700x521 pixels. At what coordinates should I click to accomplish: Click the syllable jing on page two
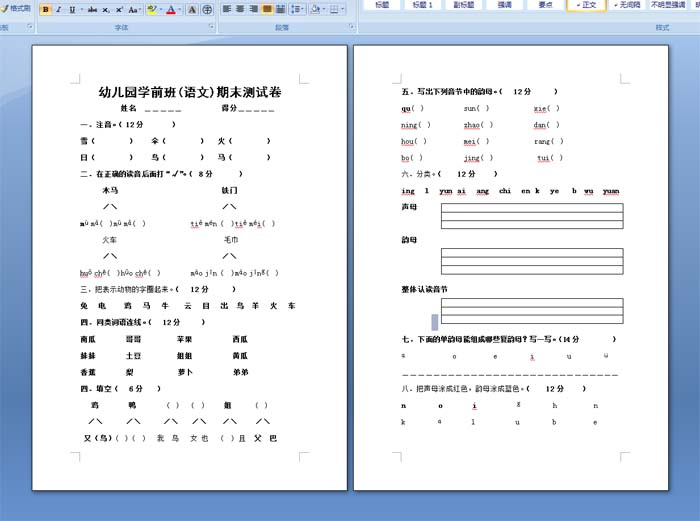pyautogui.click(x=471, y=158)
